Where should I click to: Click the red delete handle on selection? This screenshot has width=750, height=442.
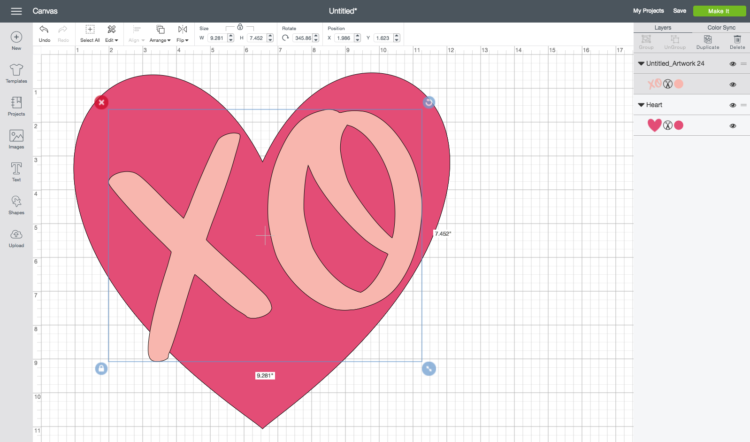tap(101, 102)
